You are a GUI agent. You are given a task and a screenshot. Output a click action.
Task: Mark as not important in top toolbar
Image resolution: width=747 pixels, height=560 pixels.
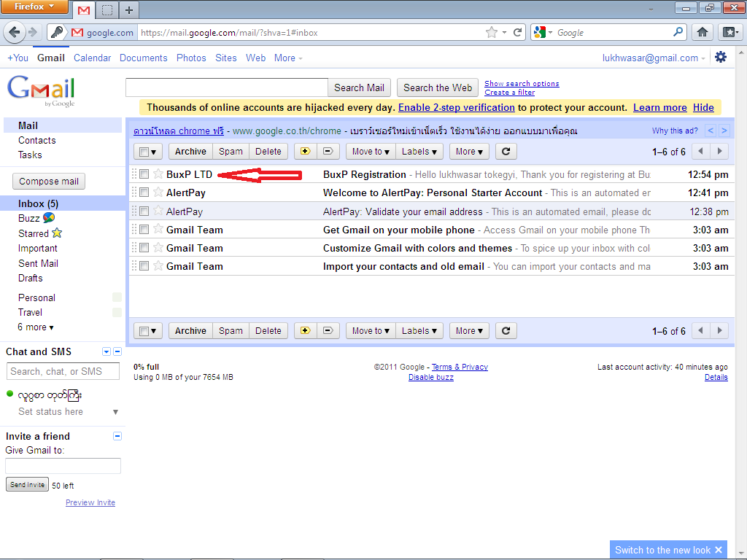(x=328, y=152)
